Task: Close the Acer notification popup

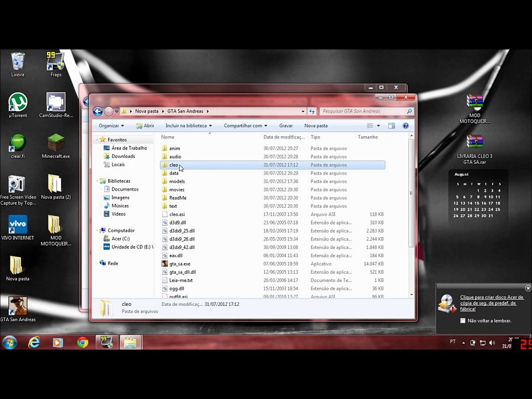Action: pos(528,288)
